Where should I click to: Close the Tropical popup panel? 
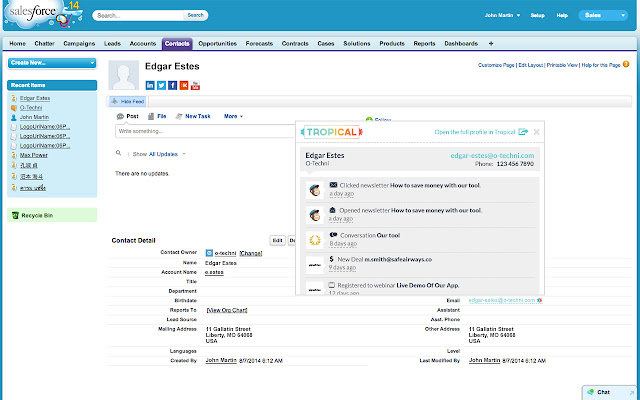tap(536, 132)
